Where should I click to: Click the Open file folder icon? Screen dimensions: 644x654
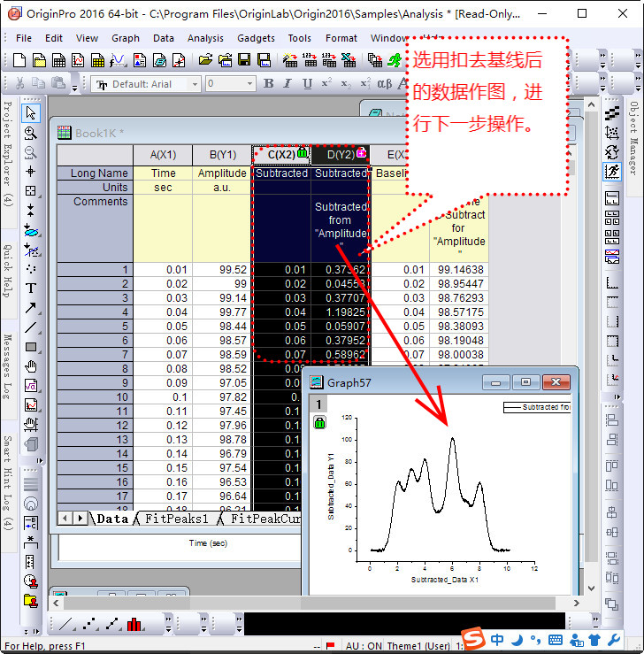click(205, 60)
